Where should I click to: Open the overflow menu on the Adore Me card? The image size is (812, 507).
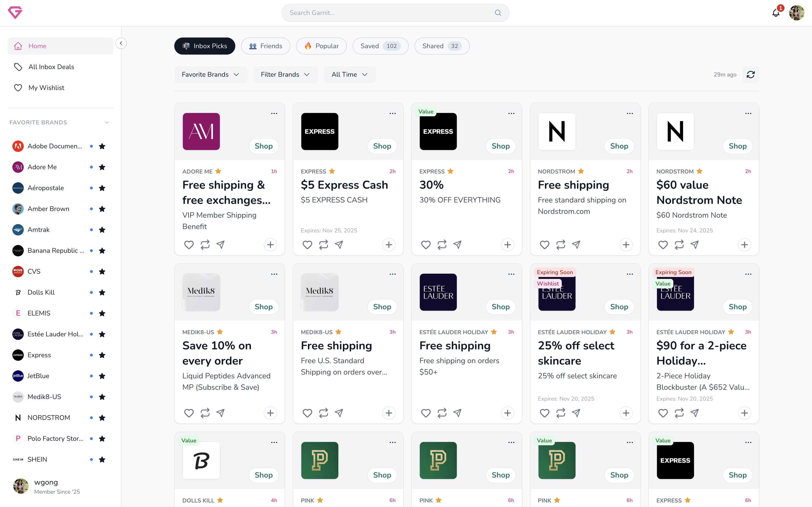[274, 113]
